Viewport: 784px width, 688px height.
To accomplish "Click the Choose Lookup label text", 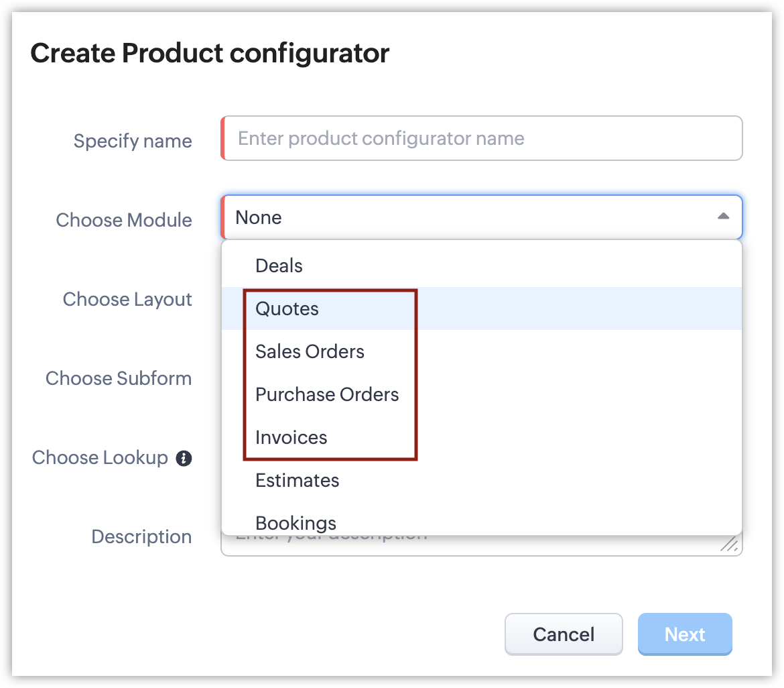I will (x=100, y=457).
